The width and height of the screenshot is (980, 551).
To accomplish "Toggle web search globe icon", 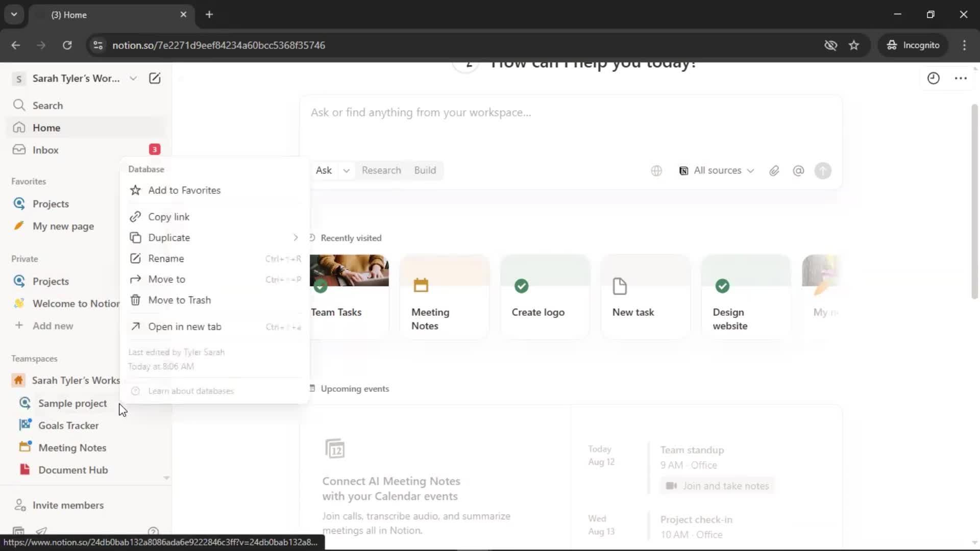I will [656, 171].
